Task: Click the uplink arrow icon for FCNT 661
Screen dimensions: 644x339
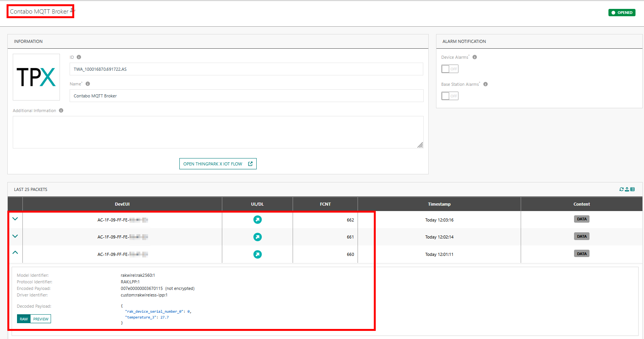Action: tap(257, 237)
